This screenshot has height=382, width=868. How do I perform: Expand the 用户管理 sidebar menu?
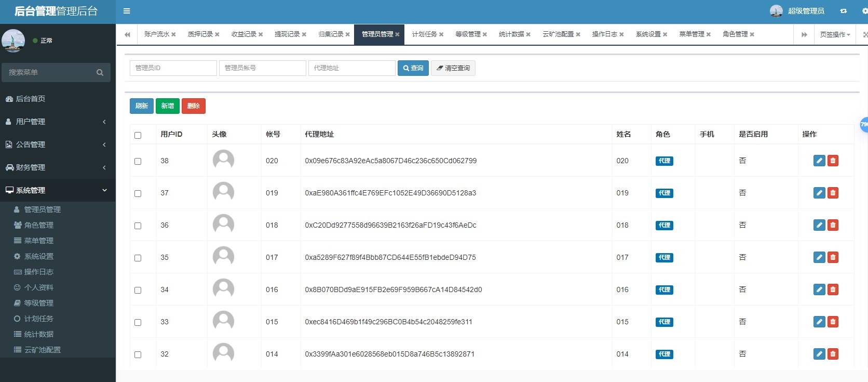[57, 122]
